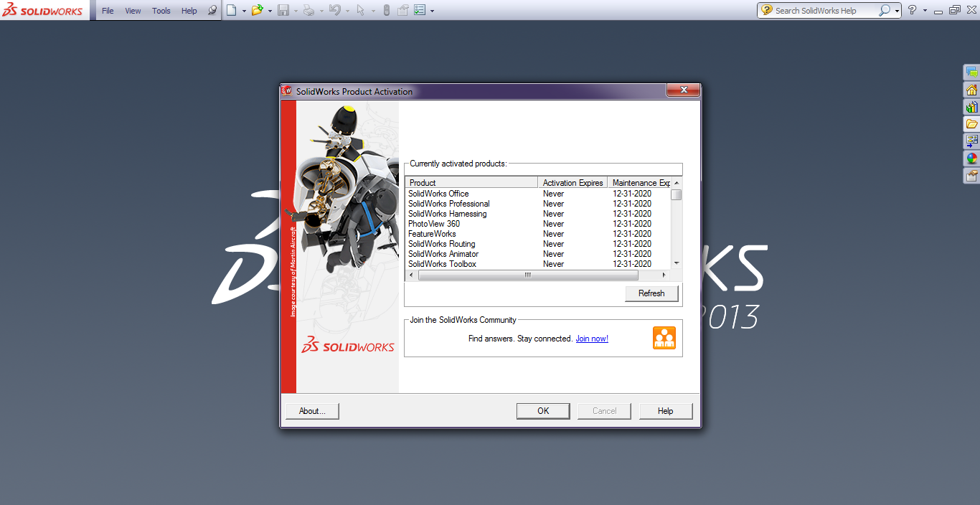Click the product list vertical scrollbar thumb

pyautogui.click(x=676, y=195)
